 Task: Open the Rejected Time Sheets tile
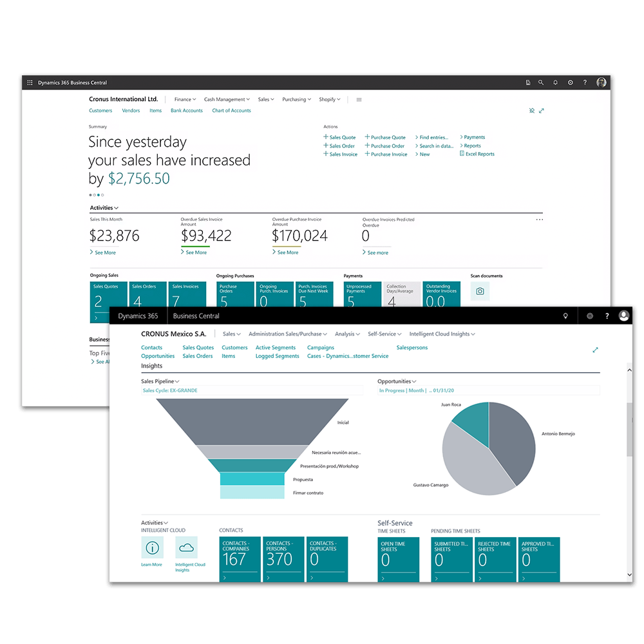point(495,560)
